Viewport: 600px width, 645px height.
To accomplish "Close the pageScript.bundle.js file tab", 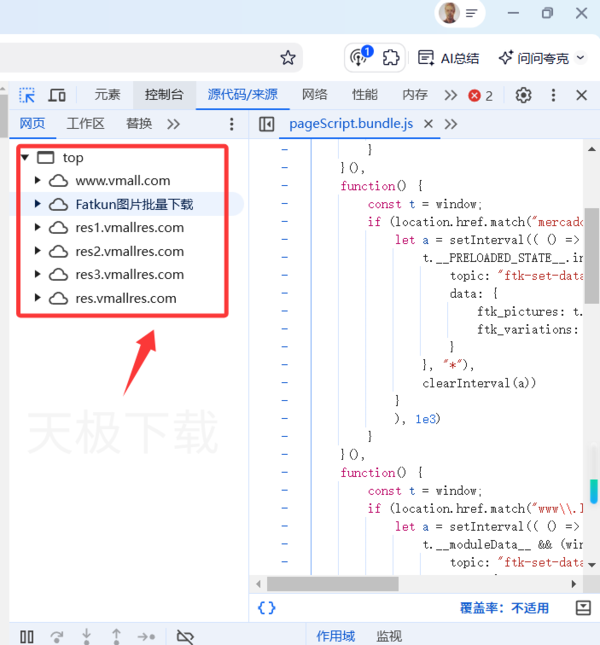I will pyautogui.click(x=428, y=124).
